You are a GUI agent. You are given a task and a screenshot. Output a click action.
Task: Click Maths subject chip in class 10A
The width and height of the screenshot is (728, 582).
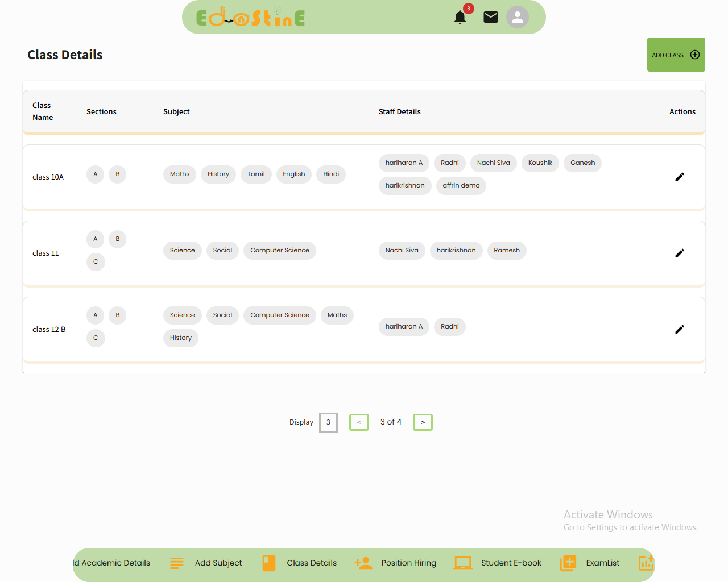click(x=180, y=174)
